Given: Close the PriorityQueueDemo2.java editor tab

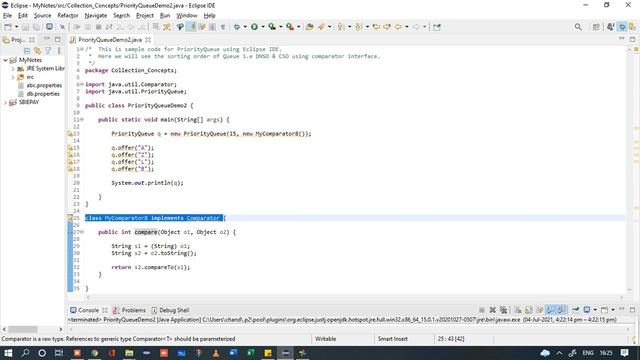Looking at the screenshot, I should [148, 40].
